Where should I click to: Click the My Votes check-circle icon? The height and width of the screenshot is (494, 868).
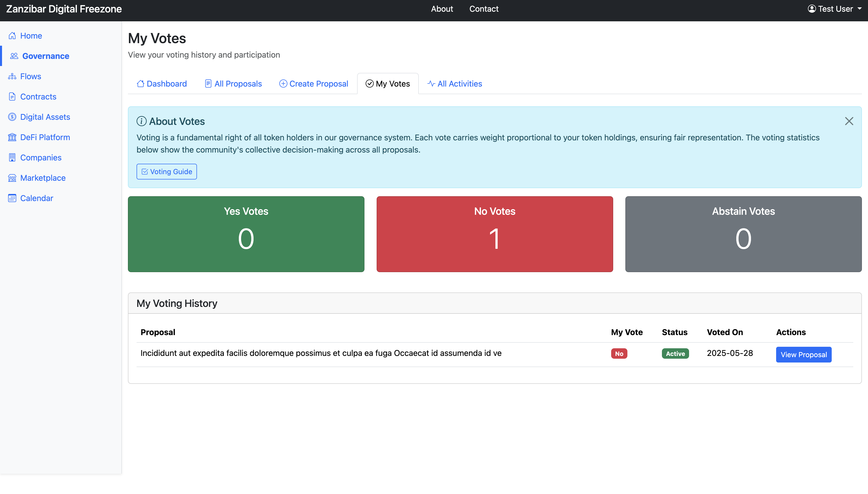369,84
